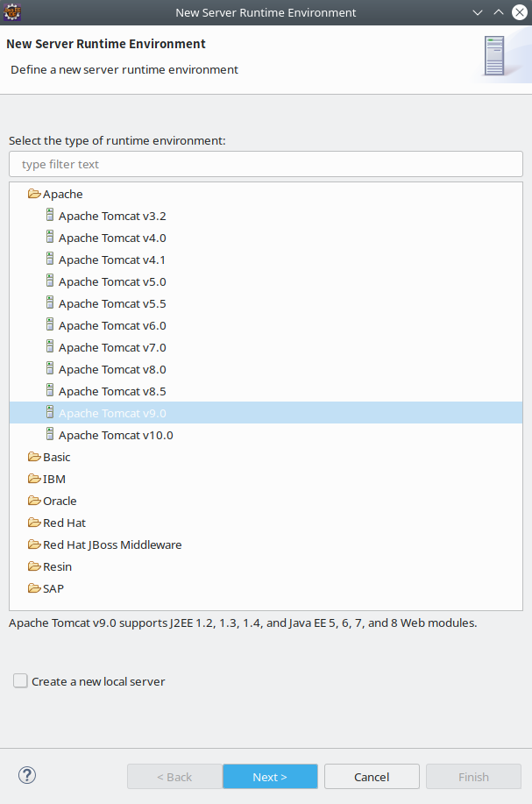Click the Apache Tomcat v9.0 server icon
The image size is (532, 804).
(x=50, y=413)
